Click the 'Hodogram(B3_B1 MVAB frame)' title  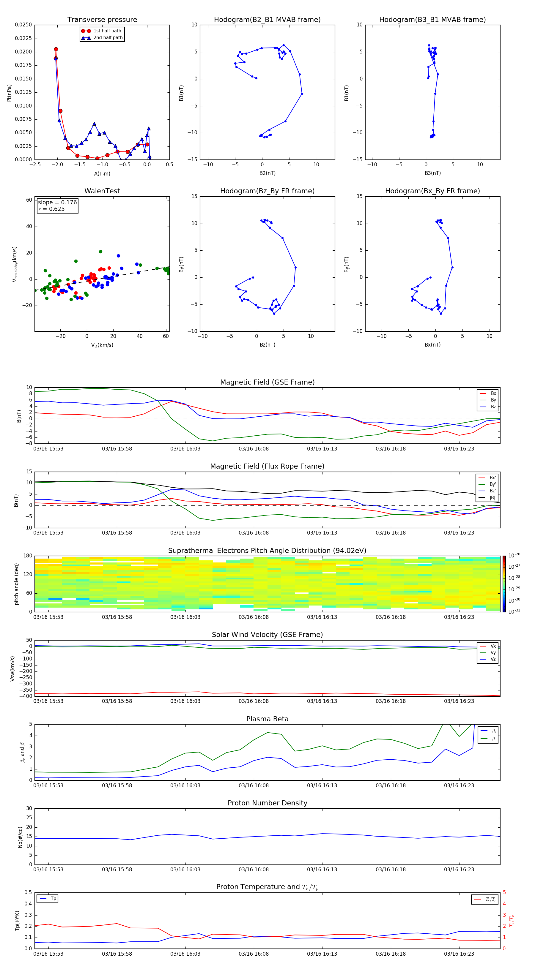(x=432, y=20)
